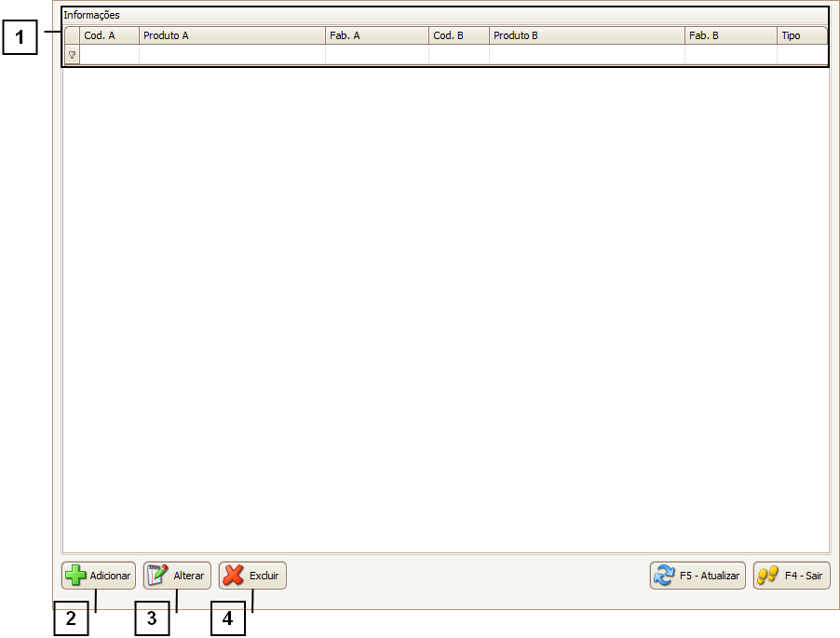Click the Produto B column header
840x638 pixels.
(x=587, y=35)
